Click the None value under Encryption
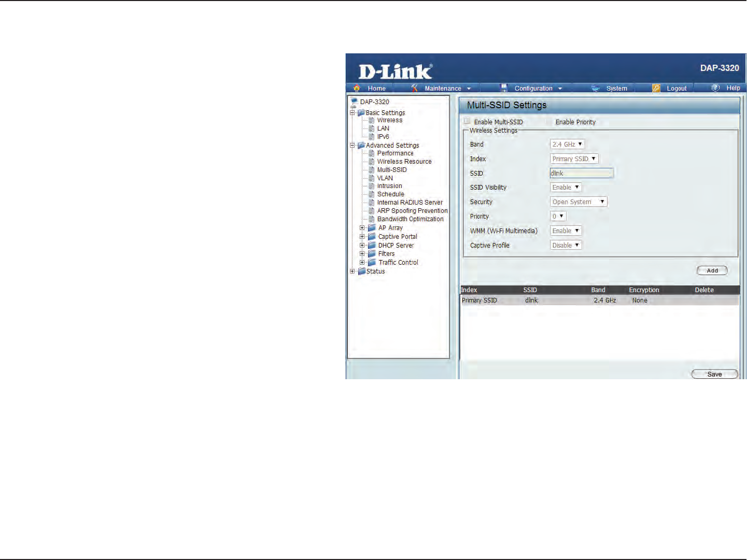Screen dimensions: 747x560 click(640, 300)
